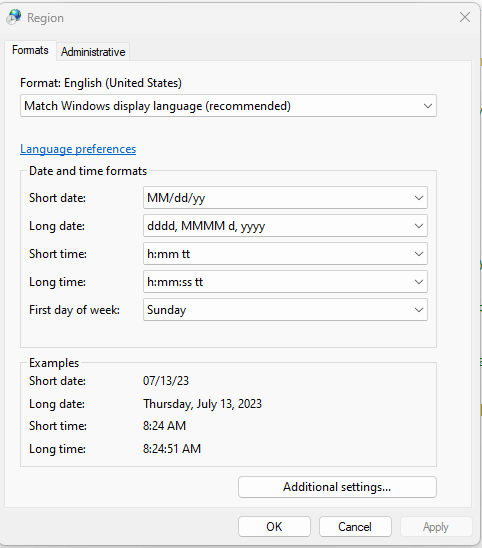Image resolution: width=482 pixels, height=548 pixels.
Task: Switch to the Administrative tab
Action: (x=93, y=52)
